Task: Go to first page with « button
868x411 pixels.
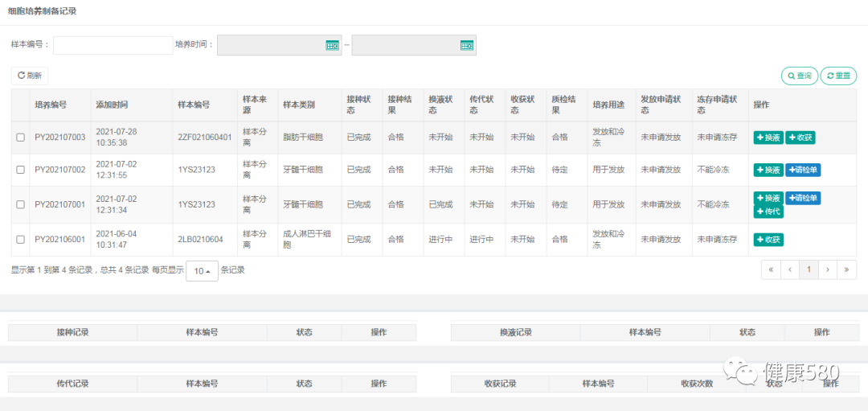Action: [771, 269]
